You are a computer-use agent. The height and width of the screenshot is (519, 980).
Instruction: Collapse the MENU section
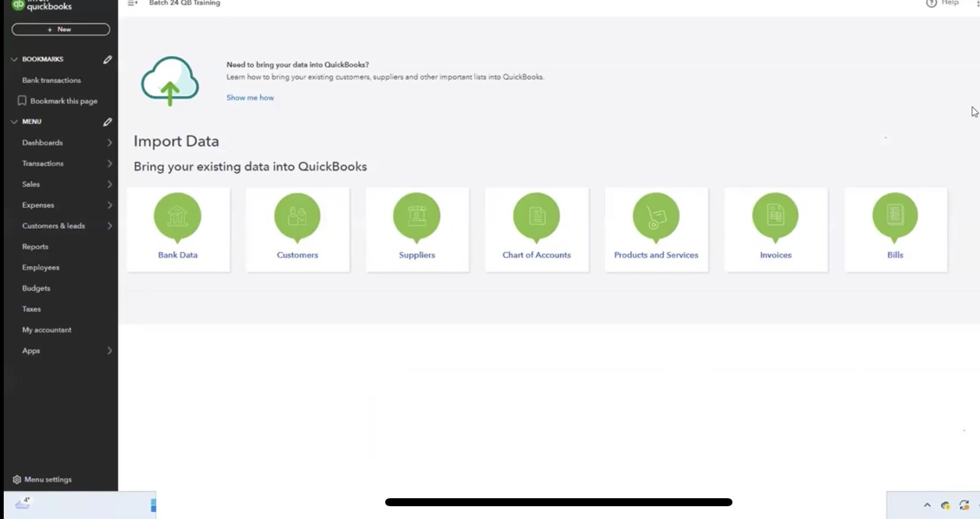click(x=14, y=122)
